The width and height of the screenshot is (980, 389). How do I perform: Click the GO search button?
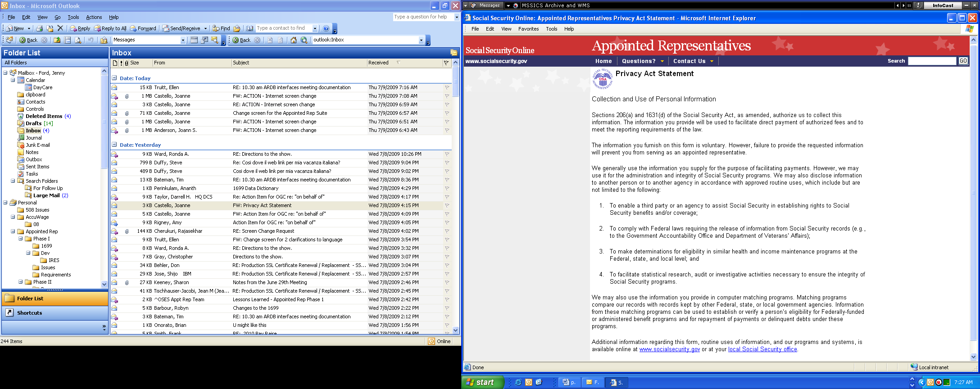tap(963, 61)
